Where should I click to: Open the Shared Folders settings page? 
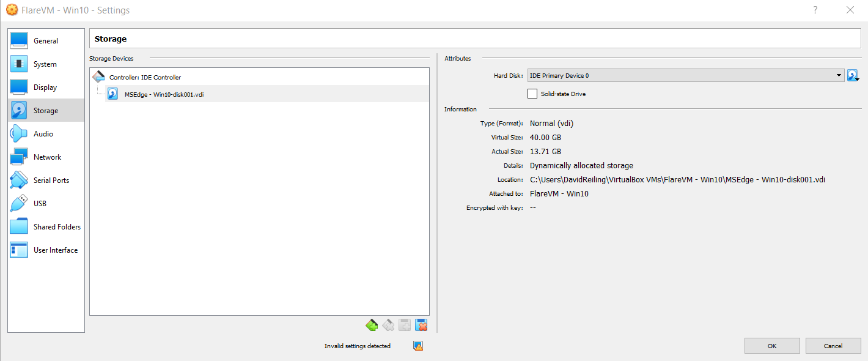point(56,227)
